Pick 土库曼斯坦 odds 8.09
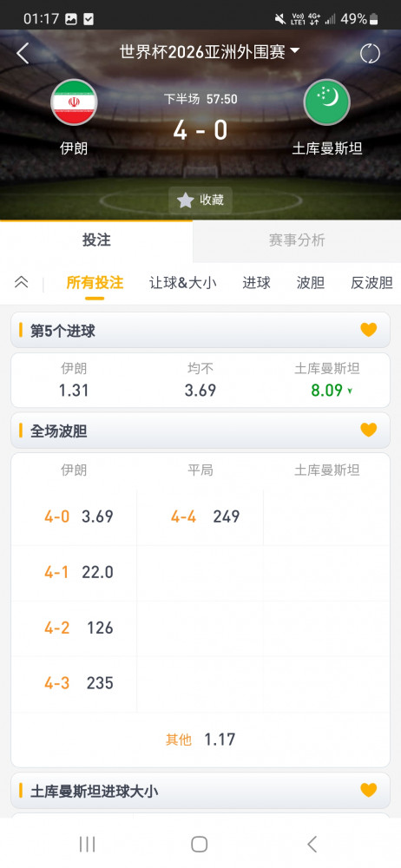 pos(326,380)
